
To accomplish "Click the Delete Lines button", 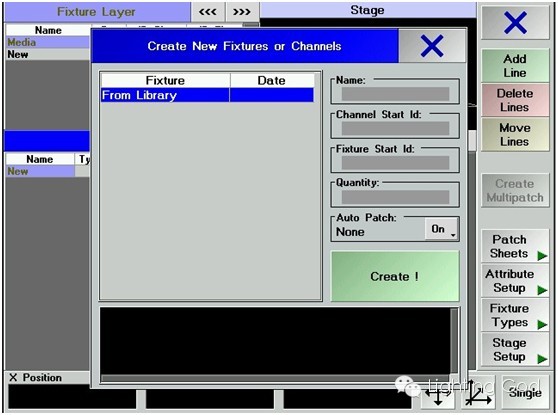I will [x=515, y=100].
